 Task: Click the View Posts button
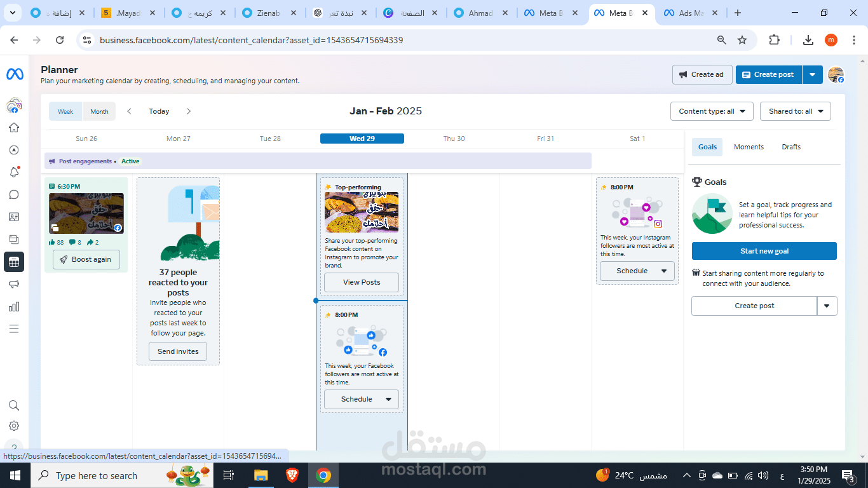tap(362, 282)
